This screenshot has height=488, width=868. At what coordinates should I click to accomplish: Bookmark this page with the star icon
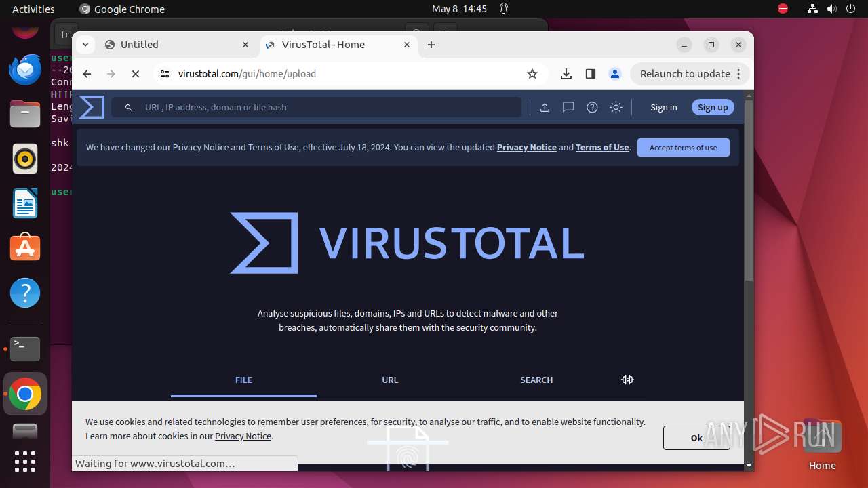(x=532, y=74)
